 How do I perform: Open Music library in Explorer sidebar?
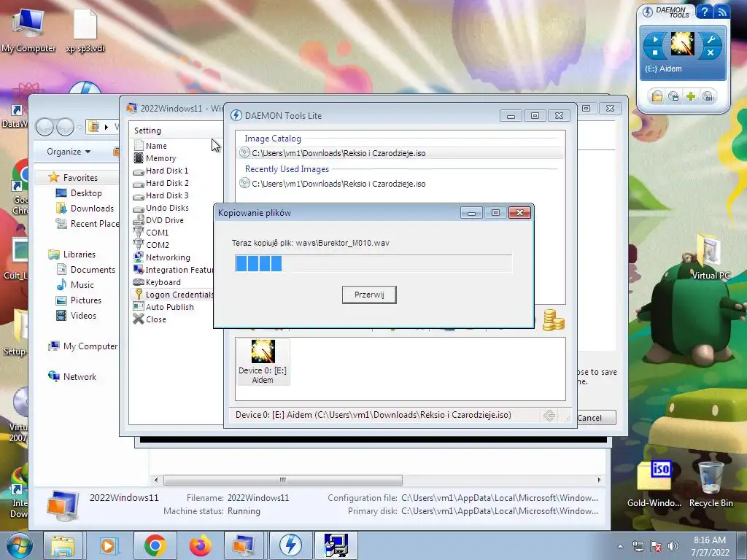click(x=76, y=285)
